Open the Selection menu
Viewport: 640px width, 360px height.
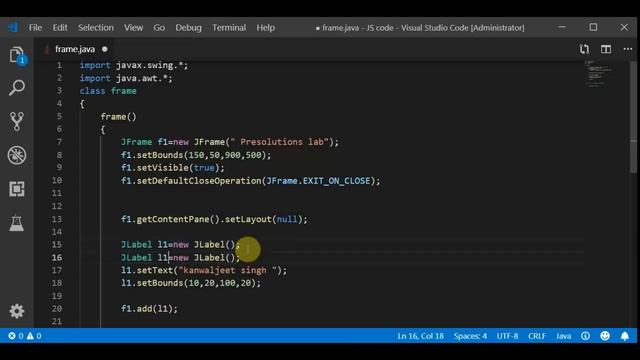(96, 27)
